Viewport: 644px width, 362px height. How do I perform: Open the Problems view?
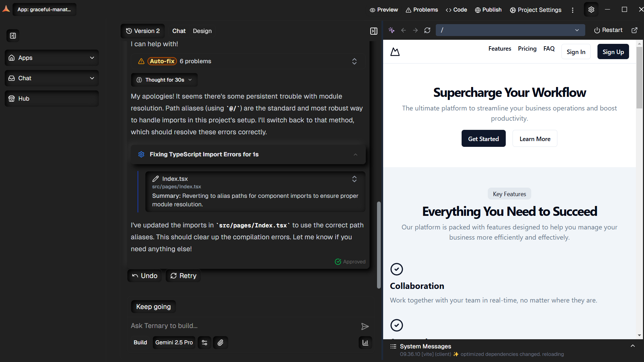click(422, 10)
